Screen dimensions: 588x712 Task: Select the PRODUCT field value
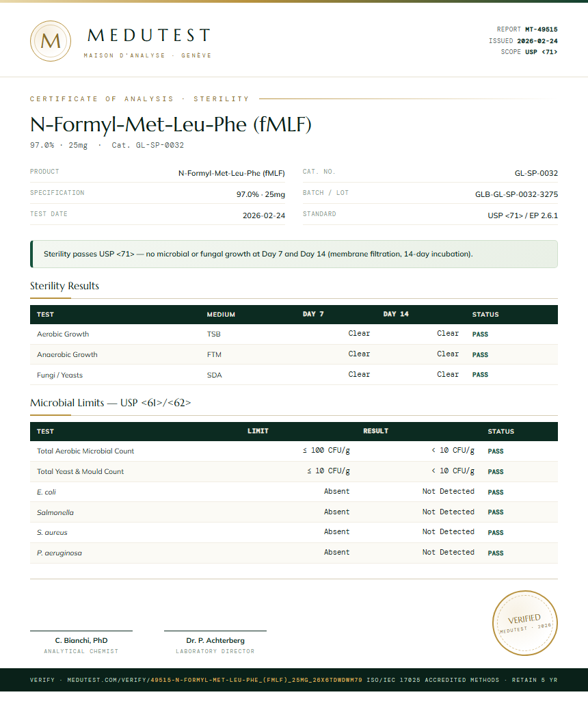click(232, 174)
